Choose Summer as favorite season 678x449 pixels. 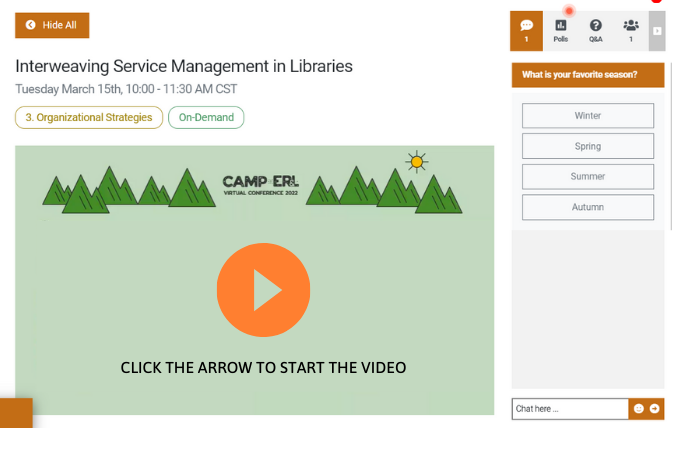[x=587, y=177]
